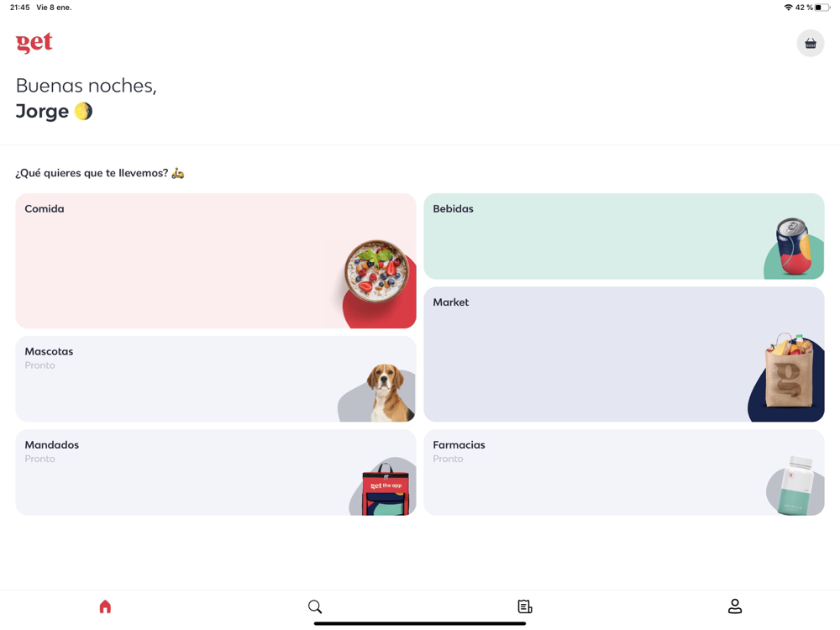Click the beagle dog image in Mascotas
Screen dimensions: 840x630
pos(389,392)
